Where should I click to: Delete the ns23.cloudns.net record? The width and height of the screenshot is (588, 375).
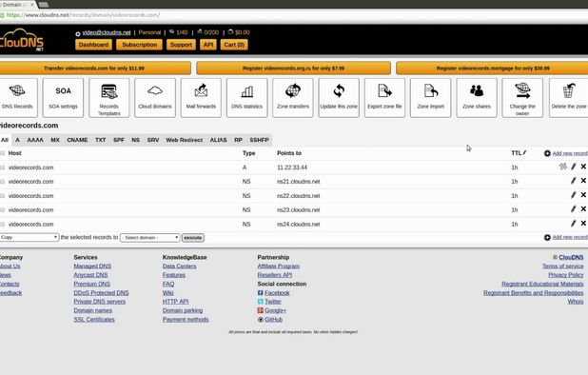coord(583,209)
